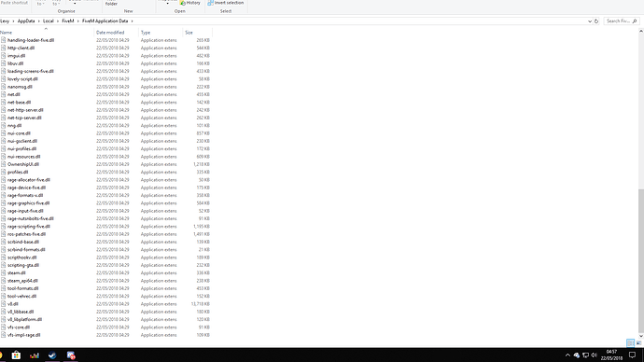Open the History button in the ribbon
644x362 pixels.
(190, 3)
